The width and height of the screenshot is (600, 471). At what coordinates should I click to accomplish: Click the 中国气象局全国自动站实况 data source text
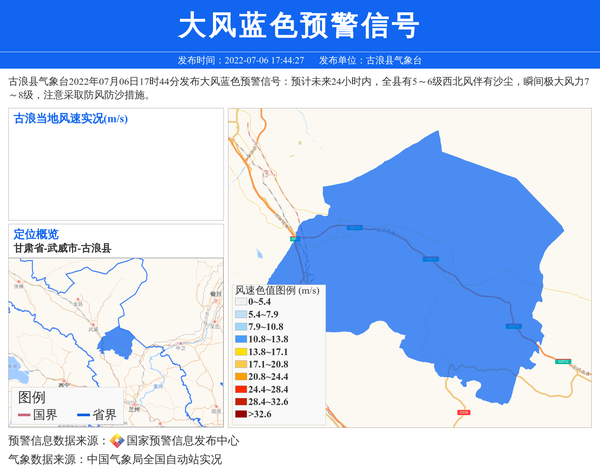[154, 460]
